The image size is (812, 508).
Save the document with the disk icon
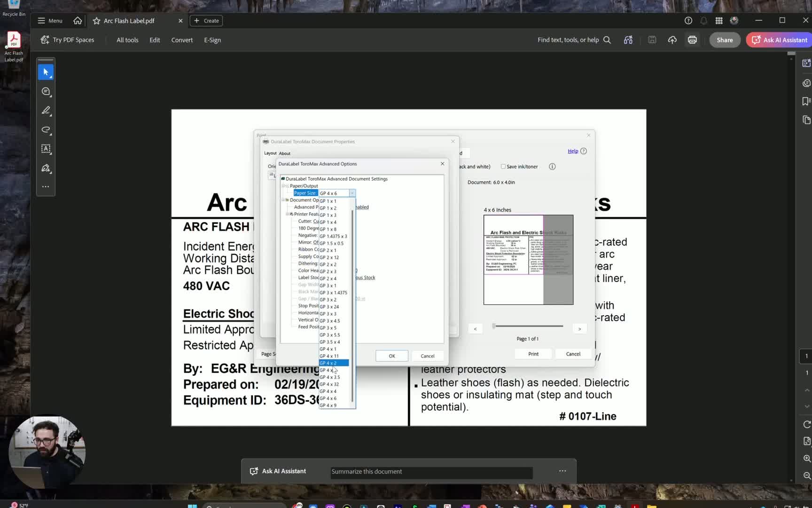coord(652,40)
